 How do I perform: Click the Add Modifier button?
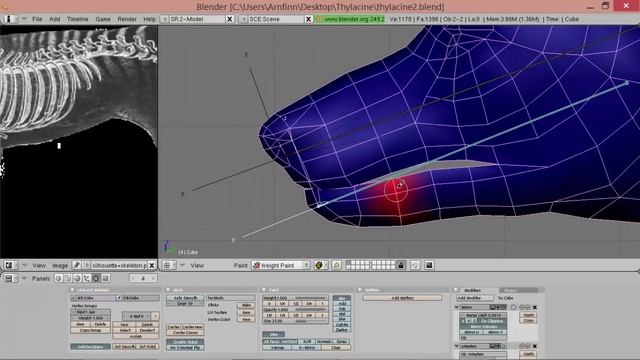(475, 298)
